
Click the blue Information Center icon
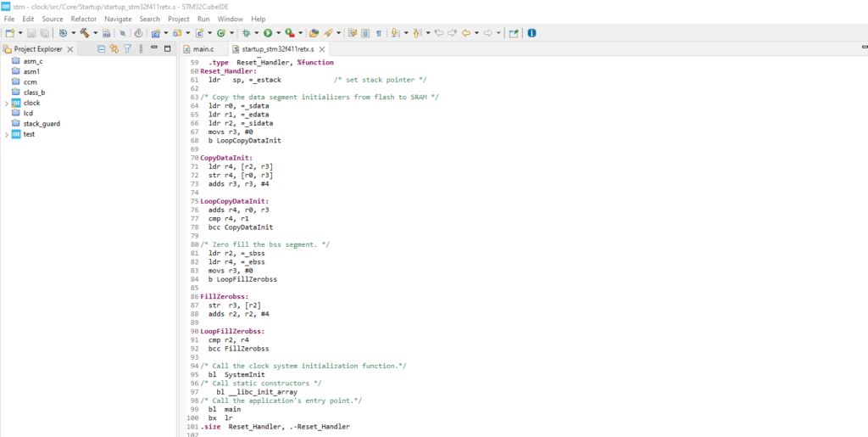[x=531, y=33]
